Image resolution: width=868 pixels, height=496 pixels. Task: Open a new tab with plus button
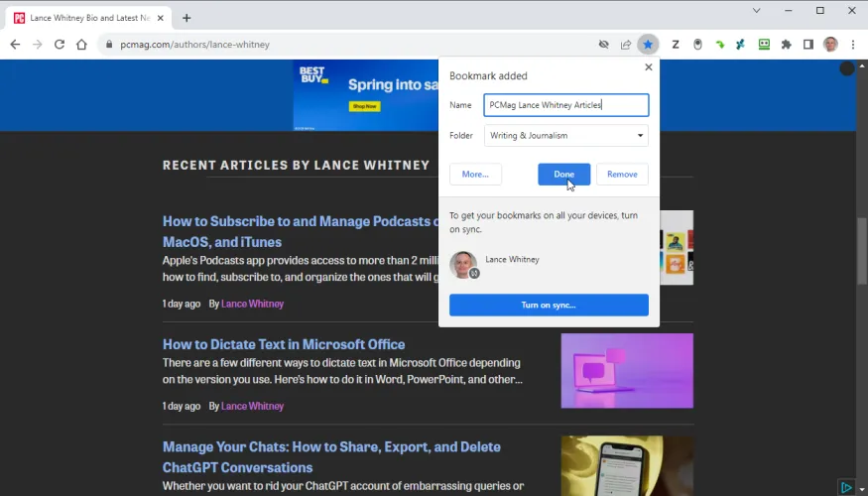186,18
